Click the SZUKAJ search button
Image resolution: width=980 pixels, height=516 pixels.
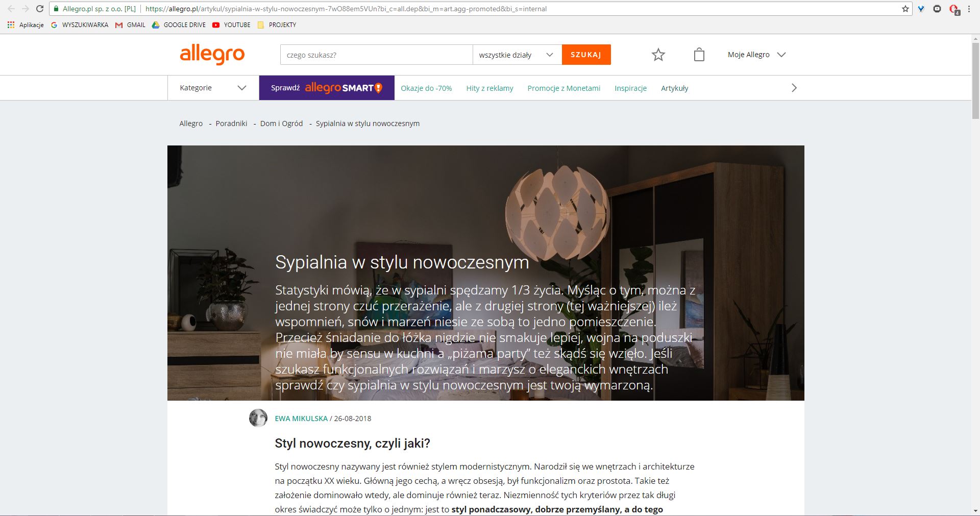tap(586, 55)
